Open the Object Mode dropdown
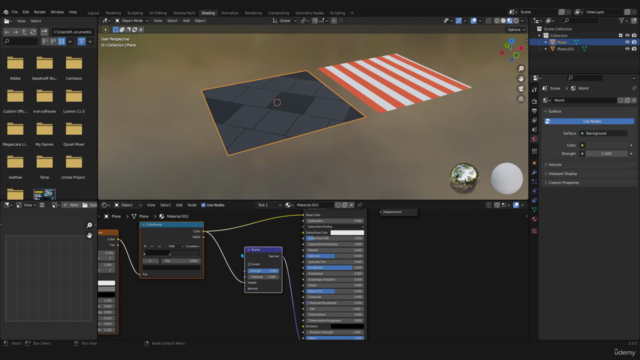The image size is (640, 360). pyautogui.click(x=132, y=20)
